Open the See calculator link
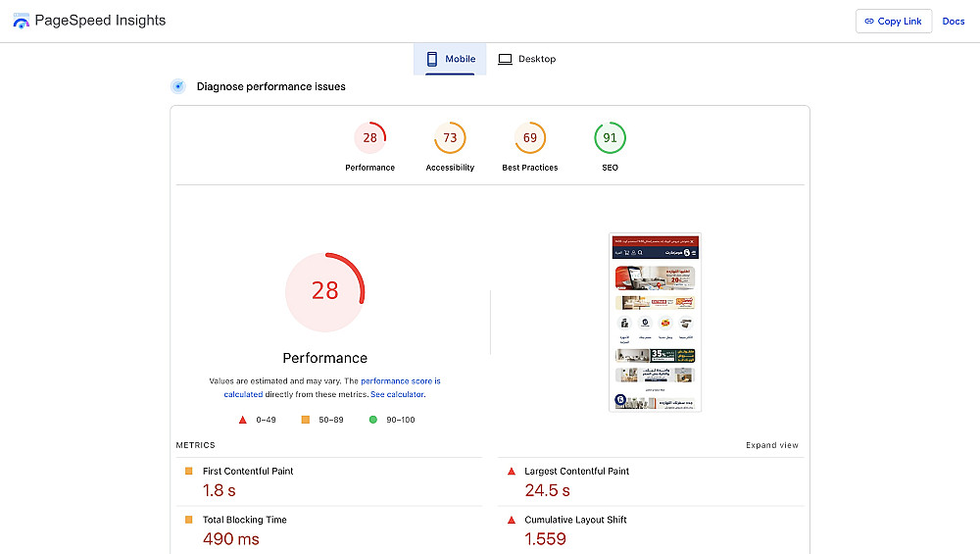 398,394
